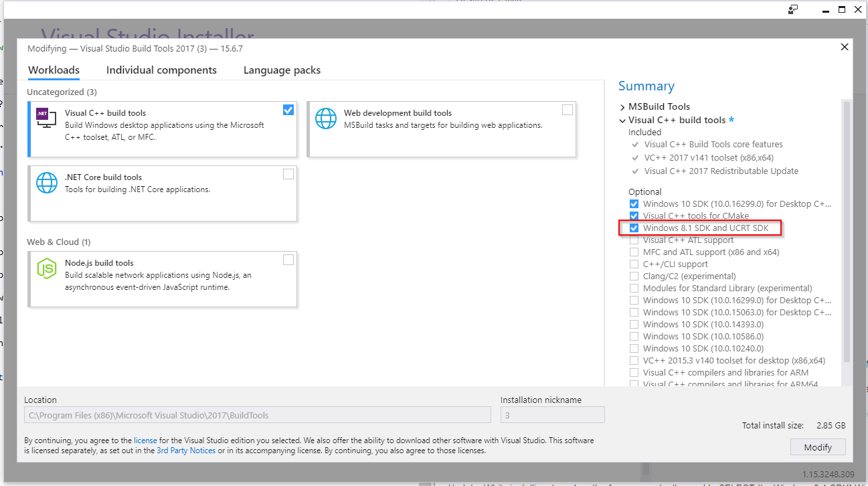Enable MFC and ATL support option

[x=634, y=252]
